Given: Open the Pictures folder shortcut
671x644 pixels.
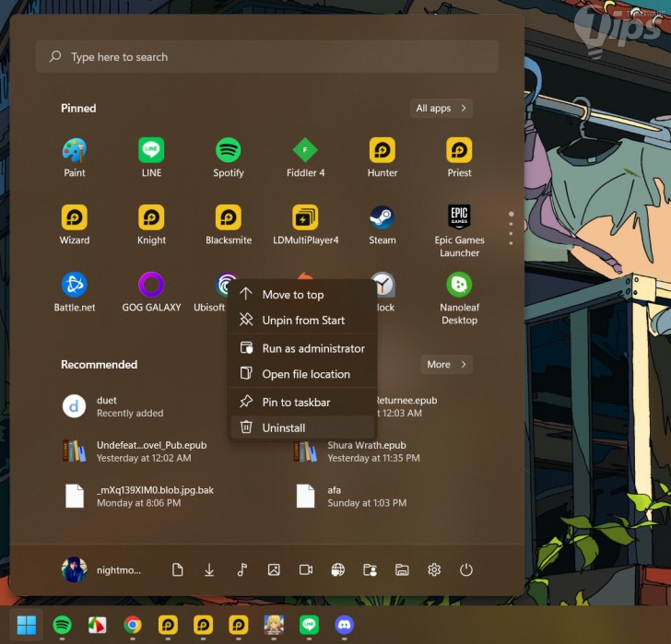Looking at the screenshot, I should (274, 569).
